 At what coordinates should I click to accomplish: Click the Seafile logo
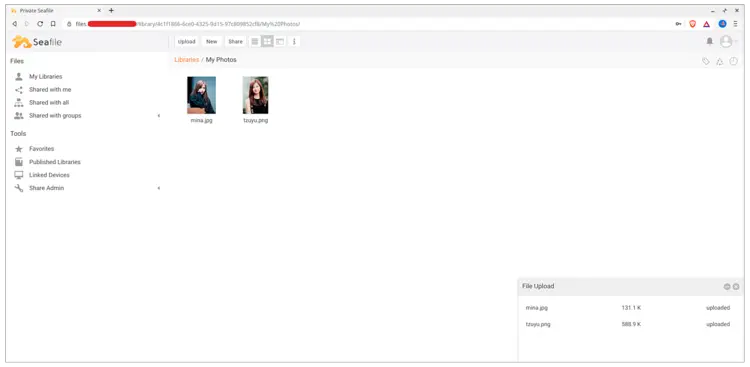[37, 42]
